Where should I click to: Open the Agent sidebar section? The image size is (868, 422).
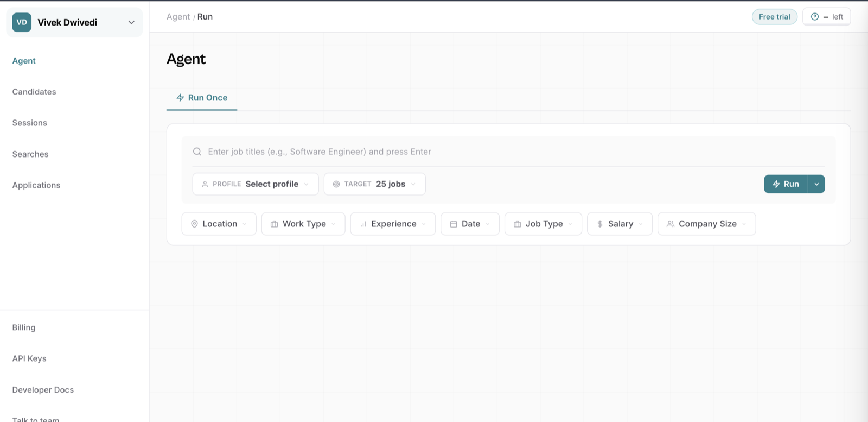24,61
